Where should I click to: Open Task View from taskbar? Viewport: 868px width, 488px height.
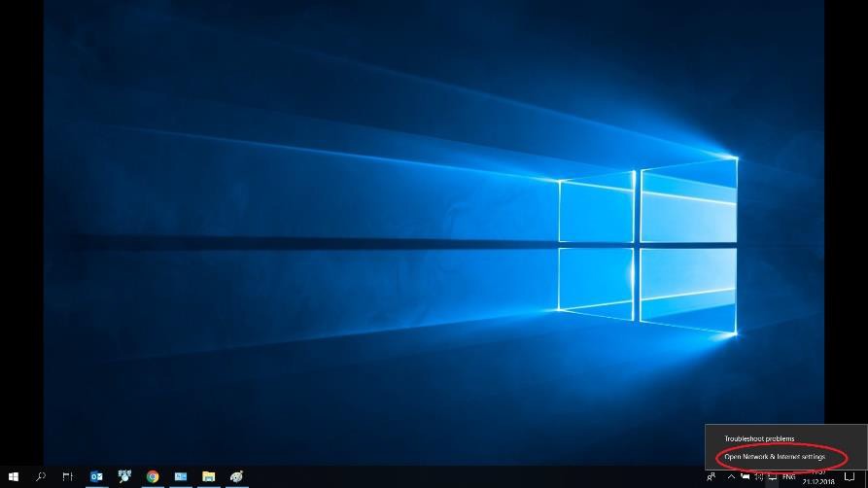coord(67,476)
